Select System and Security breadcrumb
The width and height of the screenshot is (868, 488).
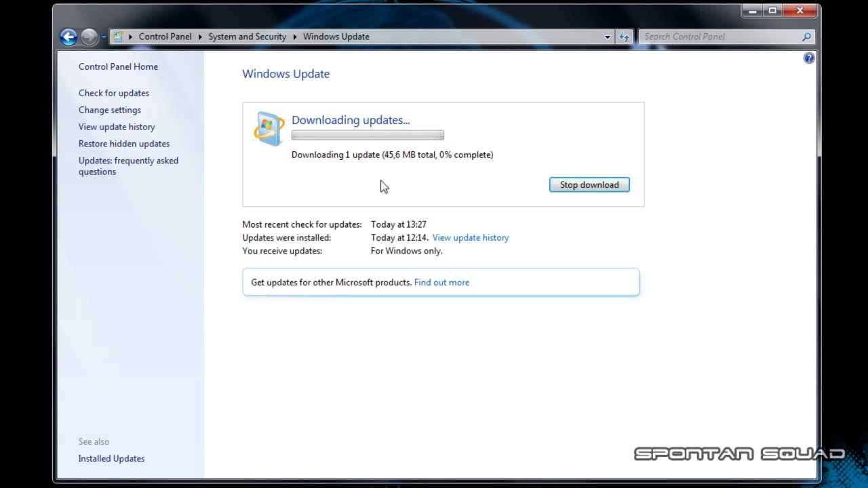pos(247,37)
